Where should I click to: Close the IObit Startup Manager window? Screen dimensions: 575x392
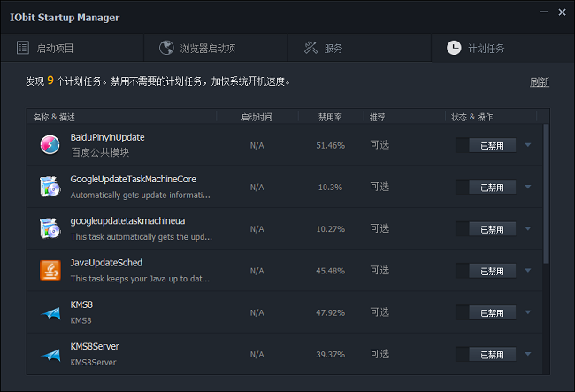tap(562, 12)
